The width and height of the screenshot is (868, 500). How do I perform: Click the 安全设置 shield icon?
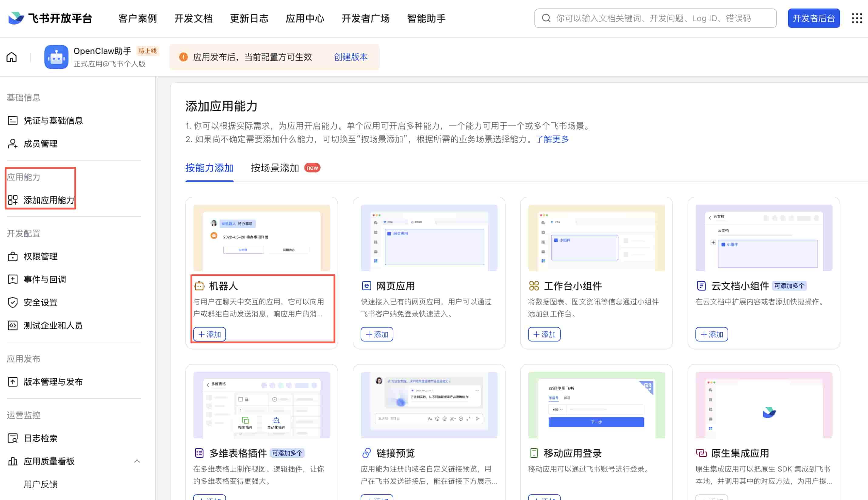[13, 302]
